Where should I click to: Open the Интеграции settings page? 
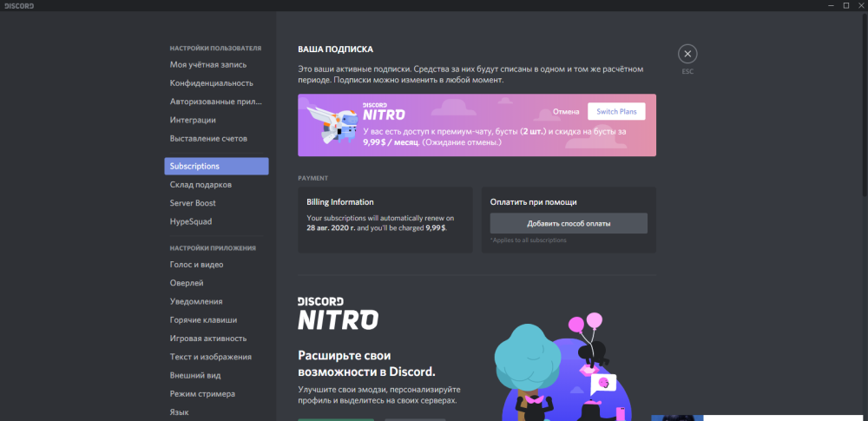tap(193, 120)
